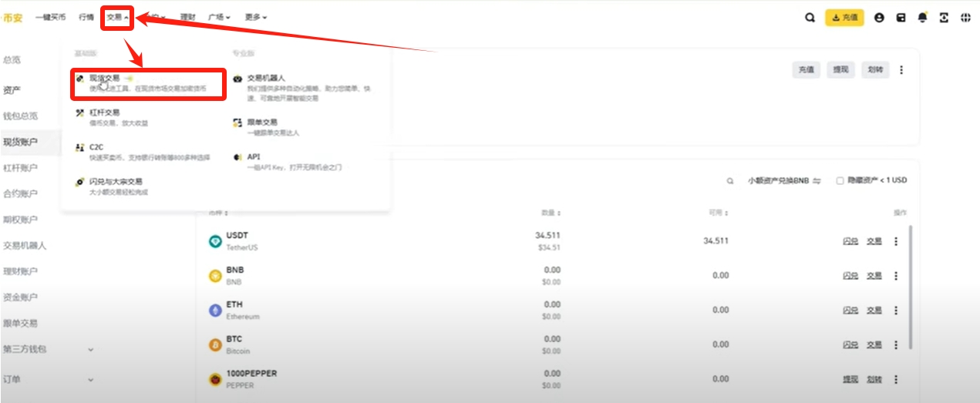Open 行情 in the navbar

pyautogui.click(x=86, y=17)
